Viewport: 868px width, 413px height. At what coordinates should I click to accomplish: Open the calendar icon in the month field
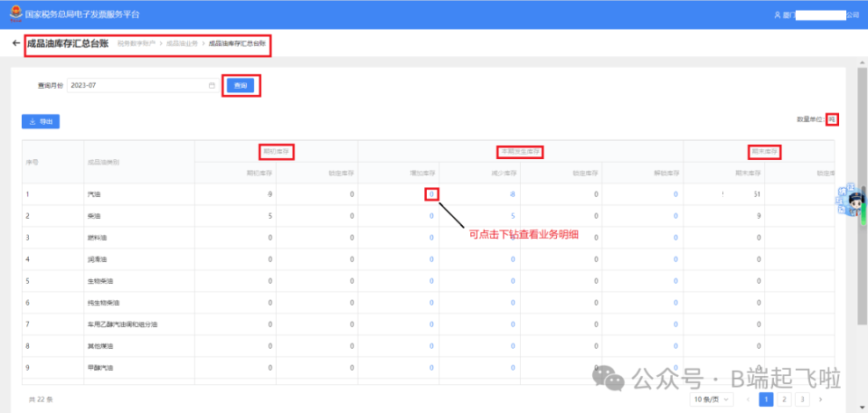coord(212,86)
